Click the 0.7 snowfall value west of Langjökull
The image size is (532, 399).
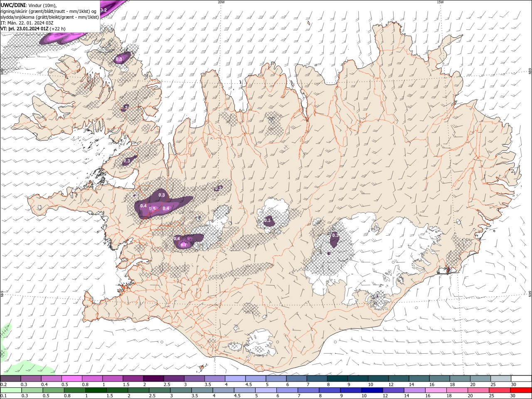click(183, 245)
